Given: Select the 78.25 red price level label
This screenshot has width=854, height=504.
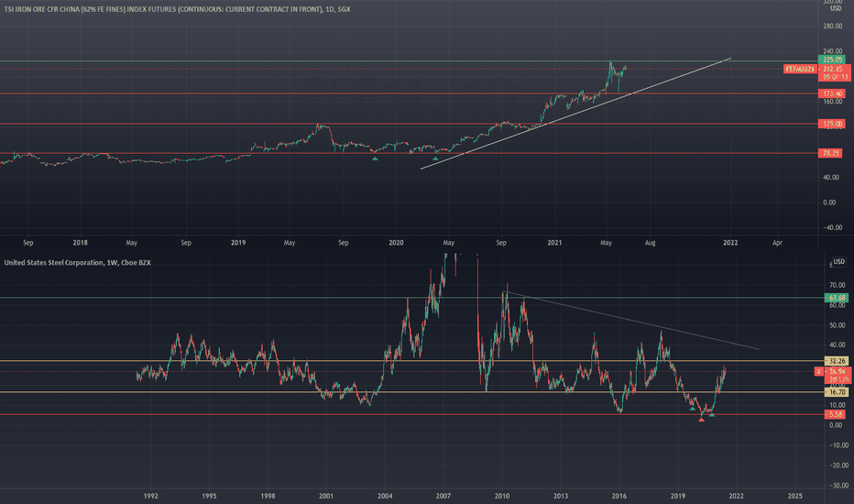Looking at the screenshot, I should click(x=832, y=154).
